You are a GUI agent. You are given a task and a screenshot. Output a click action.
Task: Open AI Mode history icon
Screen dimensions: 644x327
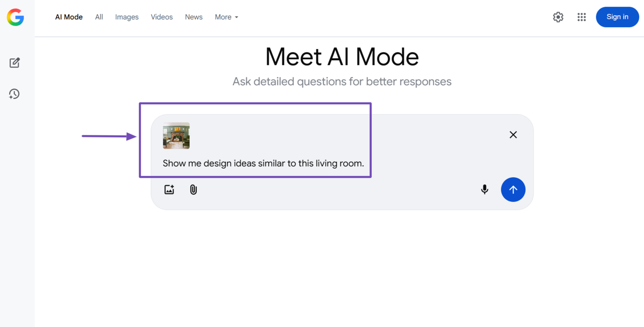coord(14,94)
